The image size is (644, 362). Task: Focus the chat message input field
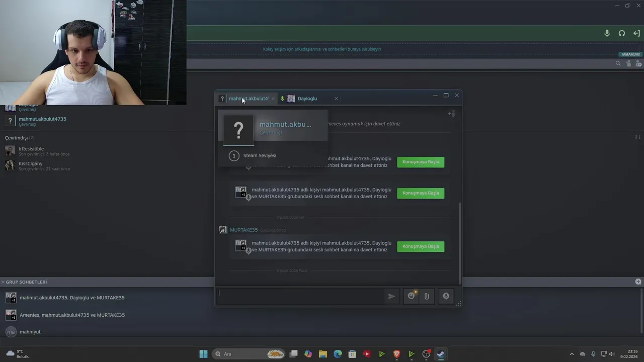[x=300, y=296]
